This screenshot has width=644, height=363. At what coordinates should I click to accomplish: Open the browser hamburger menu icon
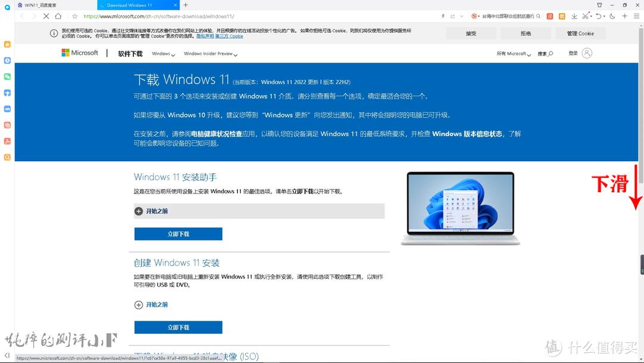[x=637, y=16]
